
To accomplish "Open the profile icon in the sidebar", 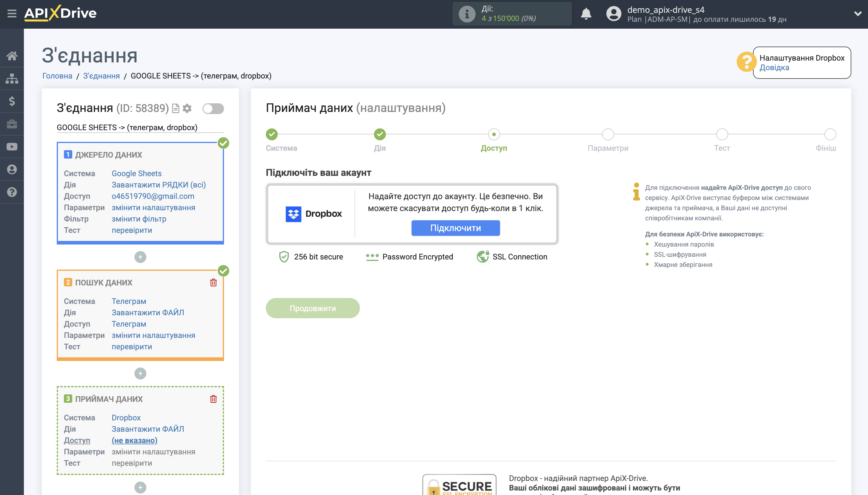I will click(x=12, y=169).
